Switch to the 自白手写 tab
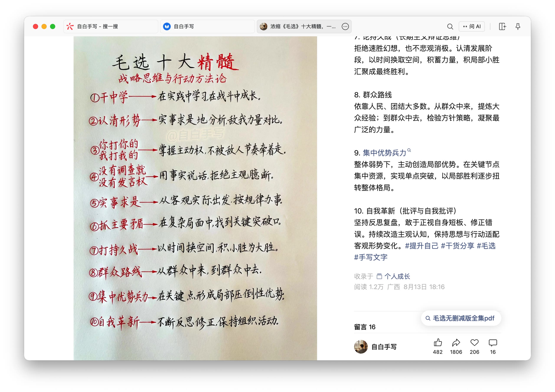 [207, 27]
